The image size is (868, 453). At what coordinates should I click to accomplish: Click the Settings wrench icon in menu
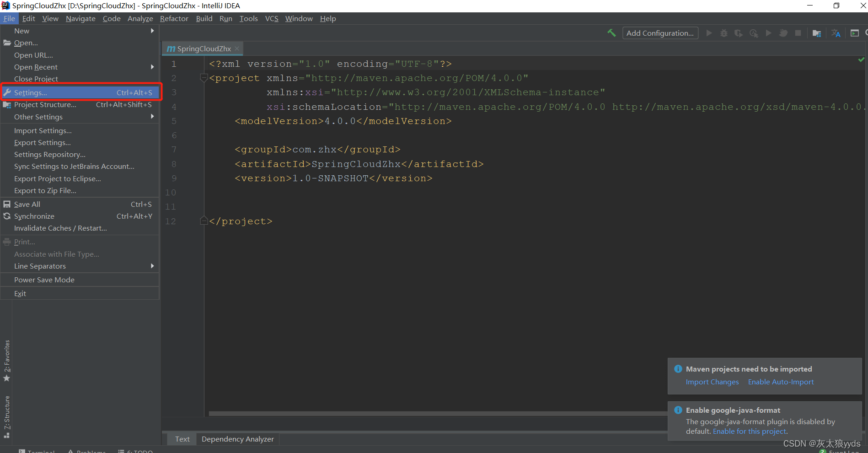coord(7,92)
